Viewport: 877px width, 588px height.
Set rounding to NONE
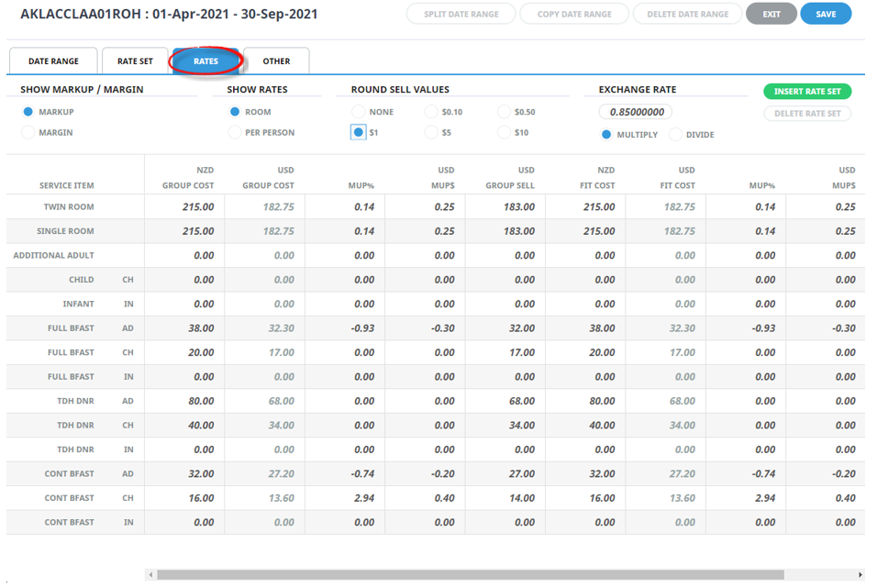pyautogui.click(x=359, y=112)
